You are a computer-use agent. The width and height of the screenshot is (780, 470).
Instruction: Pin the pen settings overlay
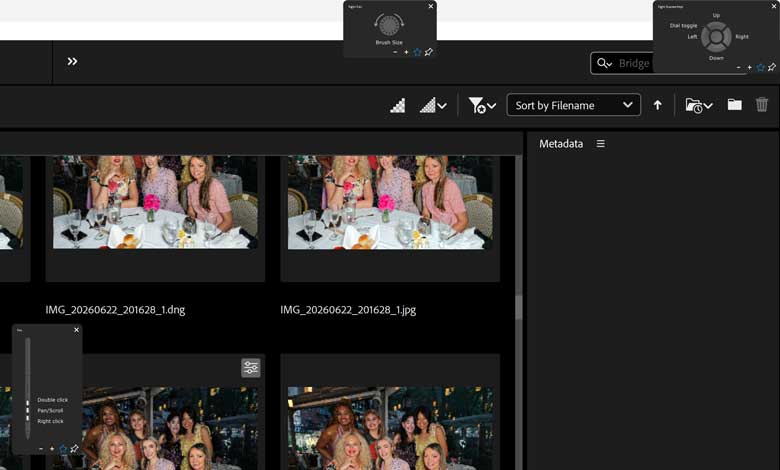[x=74, y=449]
